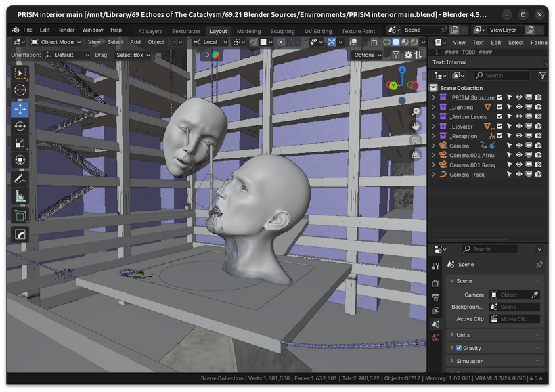This screenshot has width=555, height=392.
Task: Open the Render menu
Action: (x=66, y=30)
